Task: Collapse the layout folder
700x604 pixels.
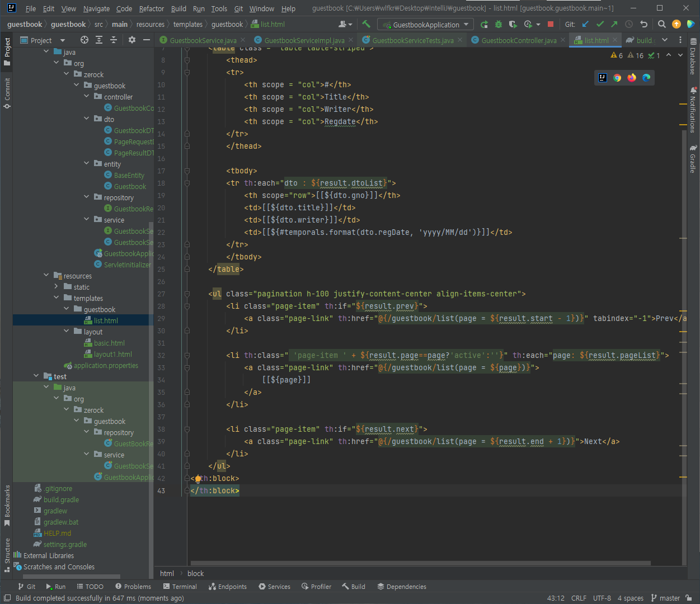Action: [x=67, y=331]
